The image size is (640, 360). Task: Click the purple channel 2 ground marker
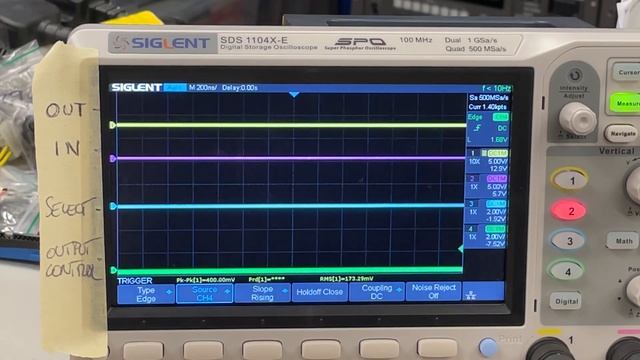[x=113, y=158]
